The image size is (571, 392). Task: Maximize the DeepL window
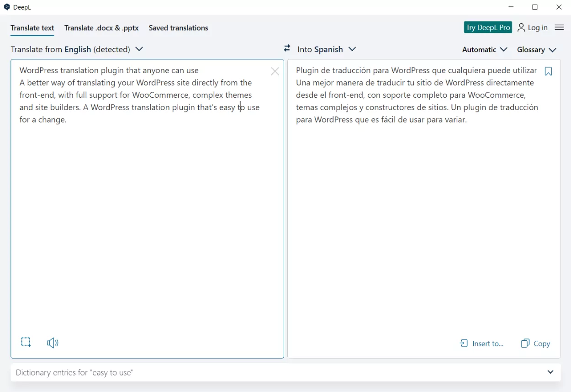535,7
